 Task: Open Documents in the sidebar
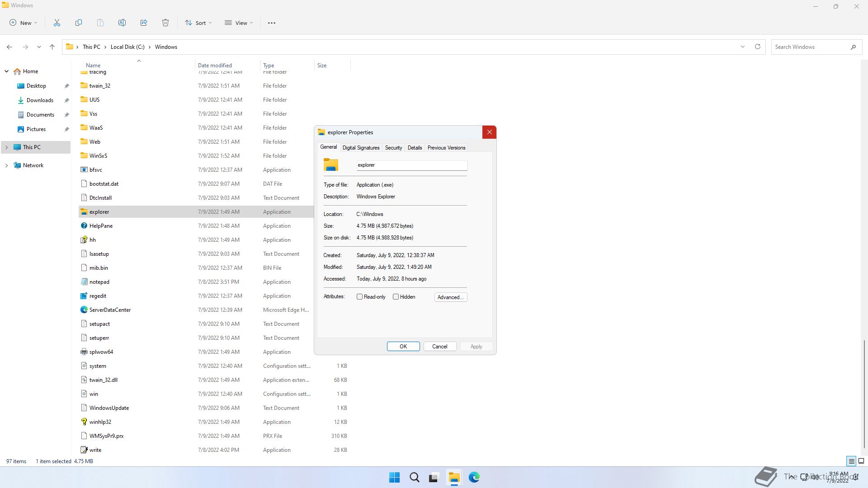tap(40, 115)
